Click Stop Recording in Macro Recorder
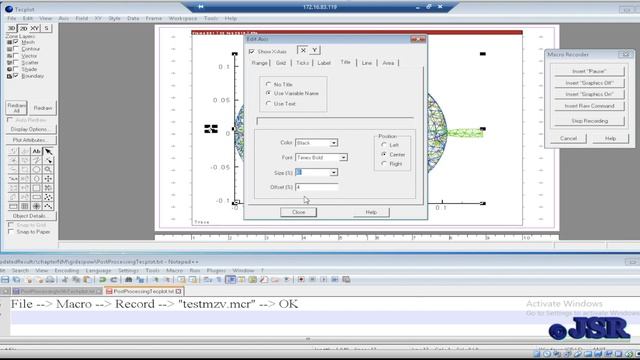This screenshot has height=360, width=640. click(x=589, y=121)
